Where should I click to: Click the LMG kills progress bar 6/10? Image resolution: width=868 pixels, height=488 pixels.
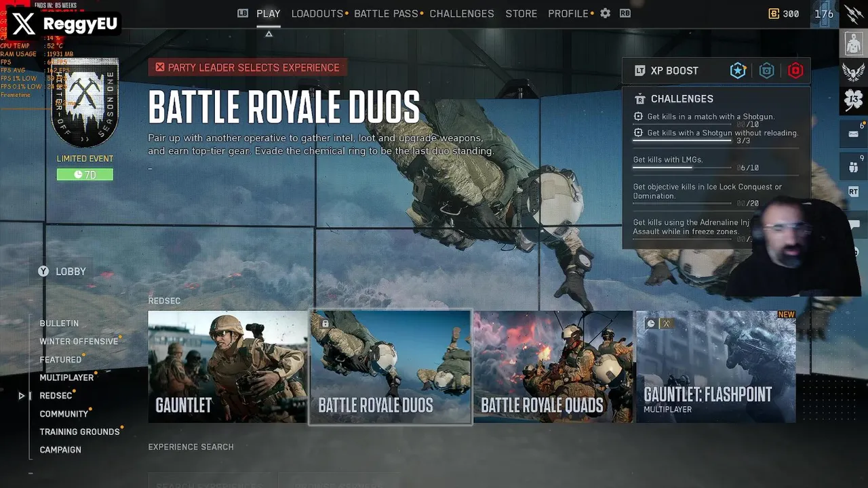(x=682, y=167)
